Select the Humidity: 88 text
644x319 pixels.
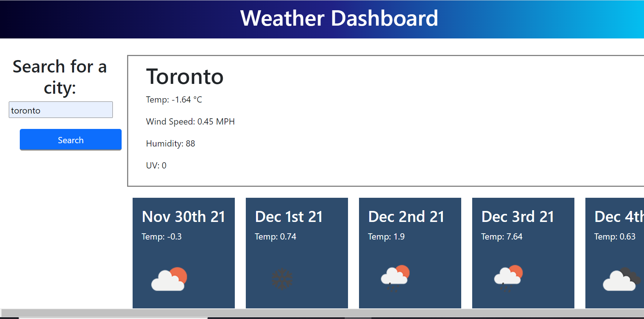click(170, 144)
